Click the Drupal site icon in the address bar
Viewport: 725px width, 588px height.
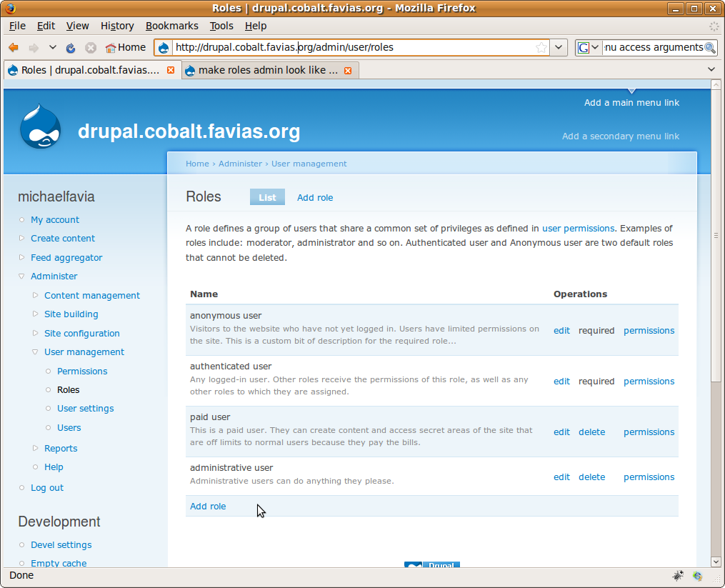point(163,47)
